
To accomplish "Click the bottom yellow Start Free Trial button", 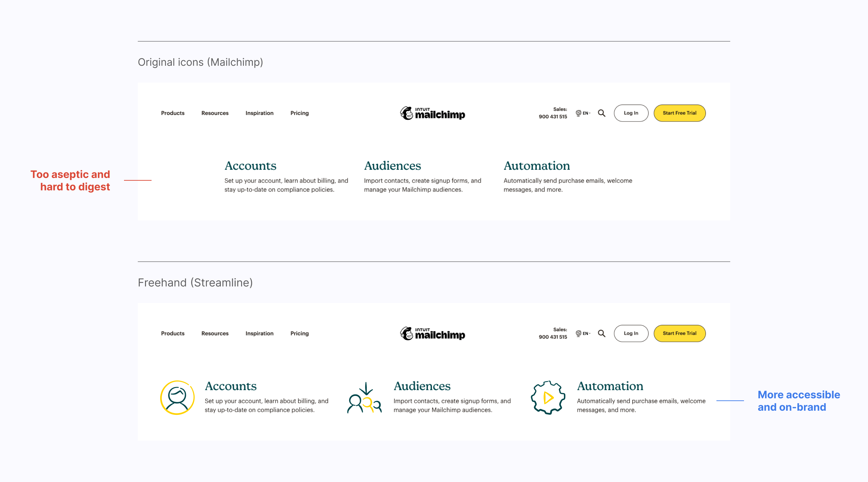I will tap(679, 334).
